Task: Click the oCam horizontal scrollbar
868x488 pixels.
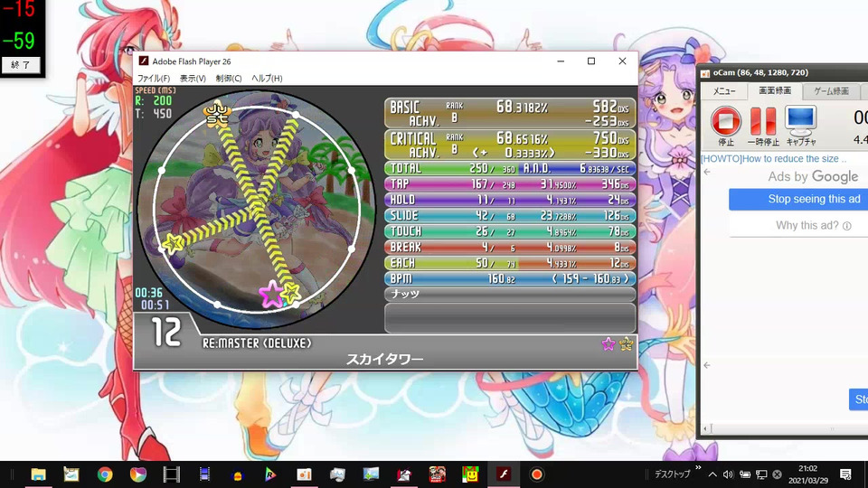Action: (785, 428)
